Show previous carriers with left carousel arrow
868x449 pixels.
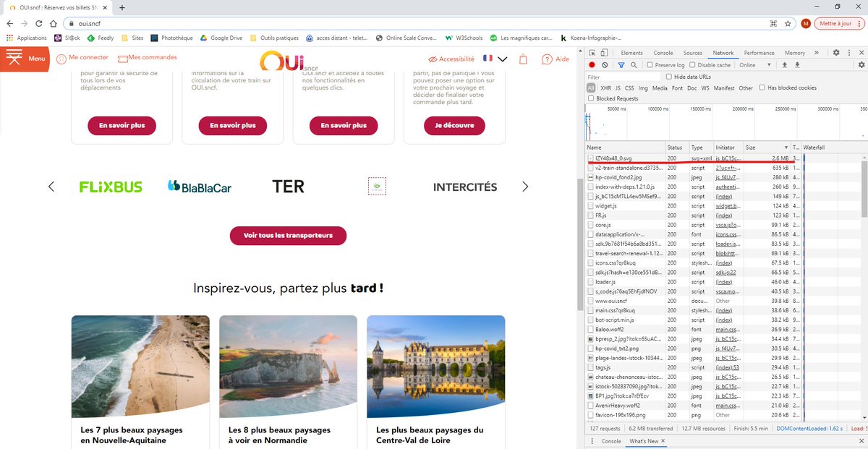[51, 187]
